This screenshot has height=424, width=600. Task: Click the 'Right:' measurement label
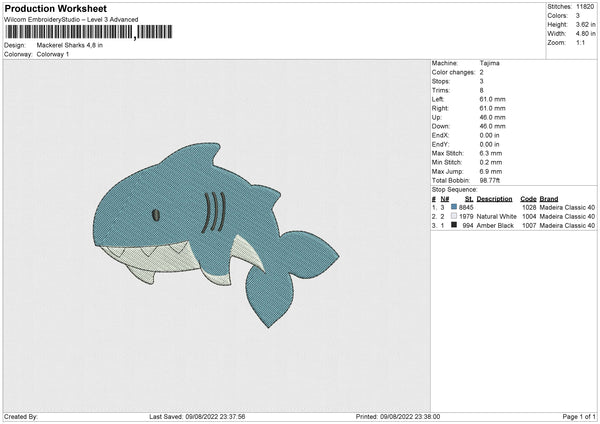pos(440,108)
